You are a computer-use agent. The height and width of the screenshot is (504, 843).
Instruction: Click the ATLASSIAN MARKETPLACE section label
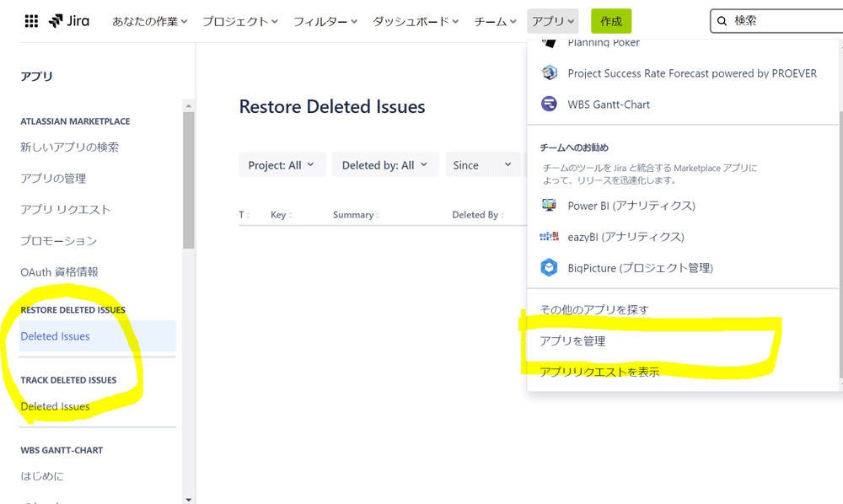pos(75,121)
